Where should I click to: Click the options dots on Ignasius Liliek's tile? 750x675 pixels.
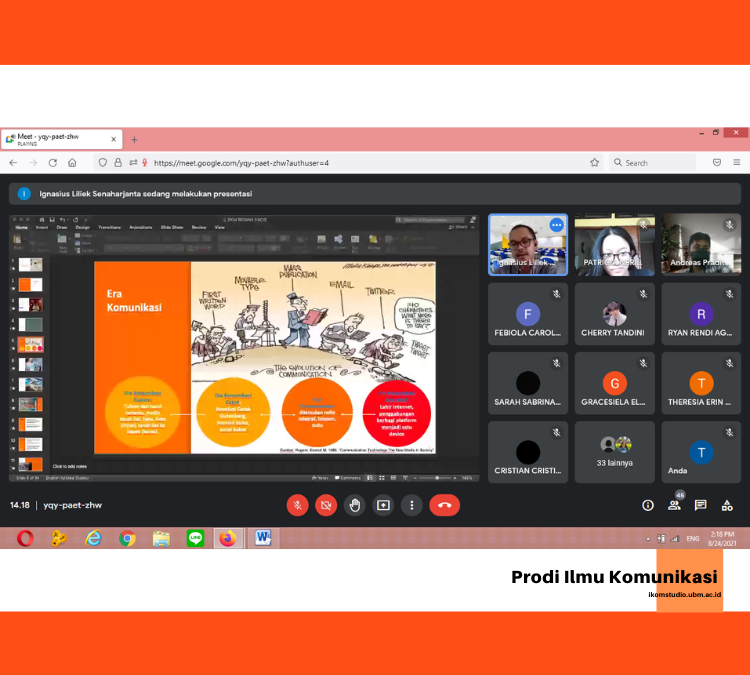[x=556, y=225]
